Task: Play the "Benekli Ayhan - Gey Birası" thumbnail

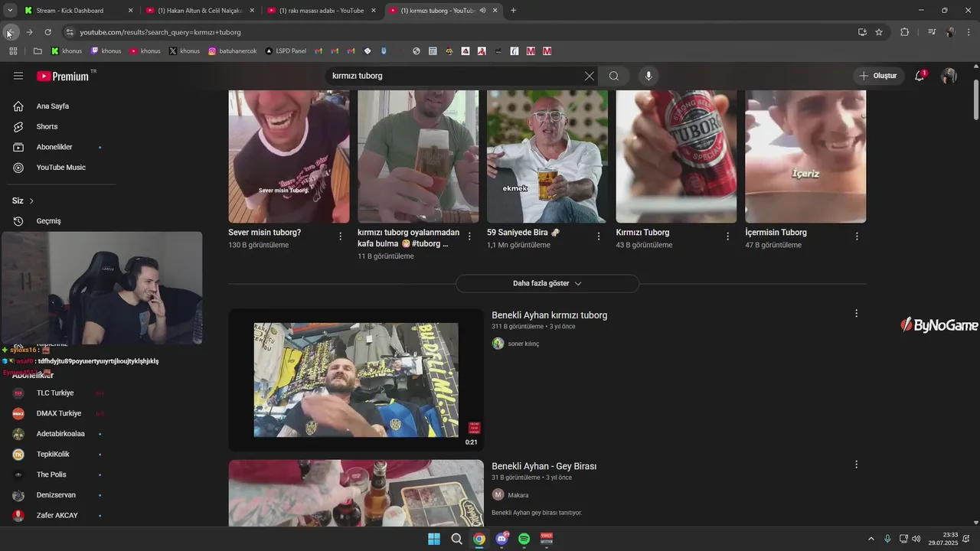Action: [356, 492]
